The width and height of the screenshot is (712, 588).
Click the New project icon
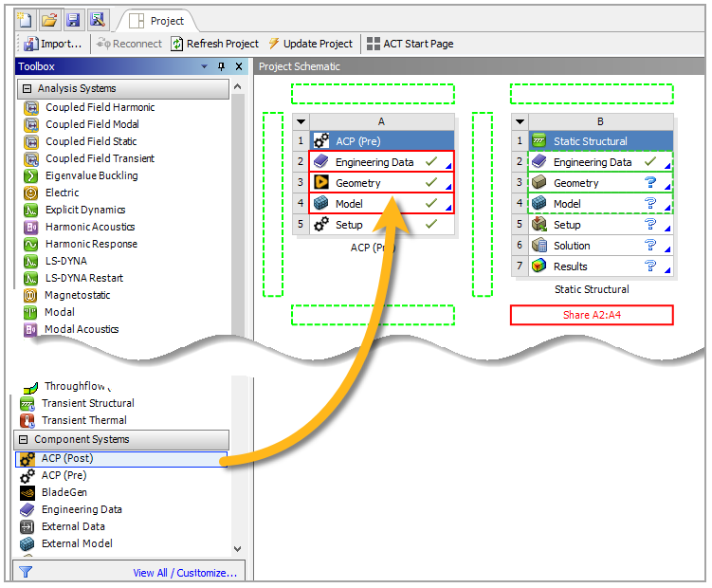(x=26, y=20)
